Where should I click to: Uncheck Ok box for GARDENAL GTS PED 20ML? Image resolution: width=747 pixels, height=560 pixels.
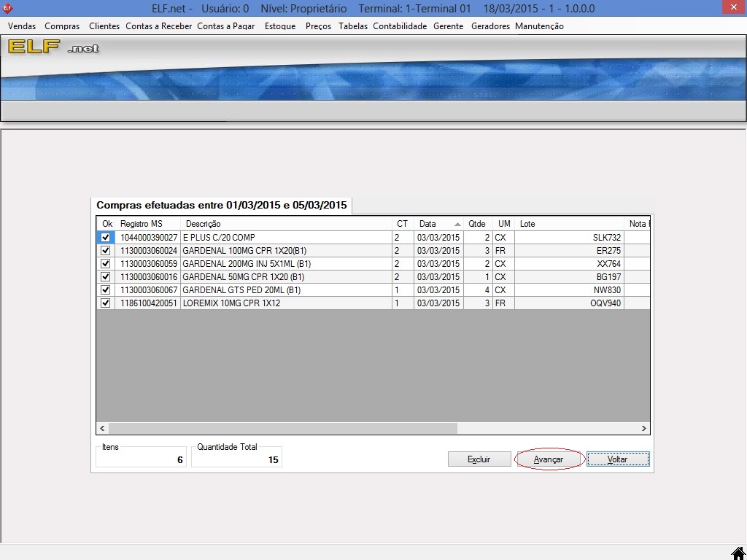(106, 289)
